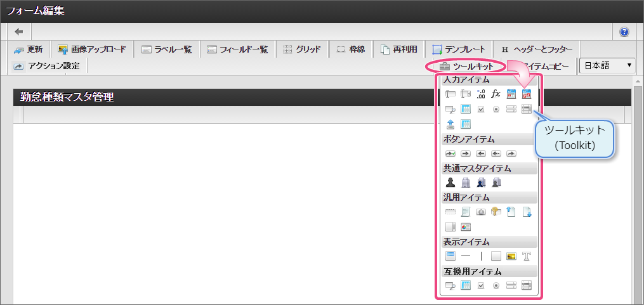Click the form title 勤怠種類マスタ管理
Screen dimensions: 644x305
(67, 97)
